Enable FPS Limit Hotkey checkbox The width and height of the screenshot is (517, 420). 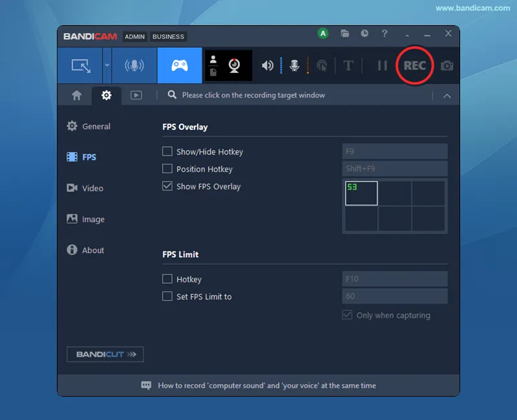click(x=167, y=279)
